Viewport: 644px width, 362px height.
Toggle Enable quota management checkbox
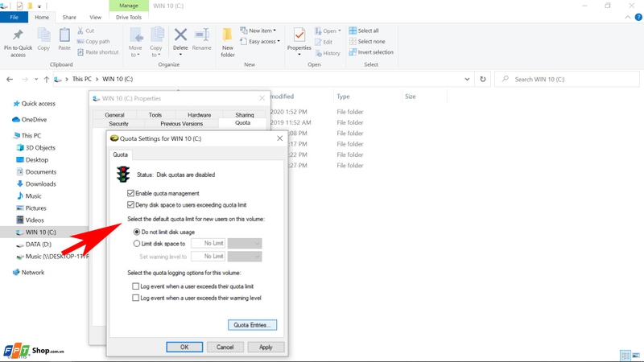[130, 193]
